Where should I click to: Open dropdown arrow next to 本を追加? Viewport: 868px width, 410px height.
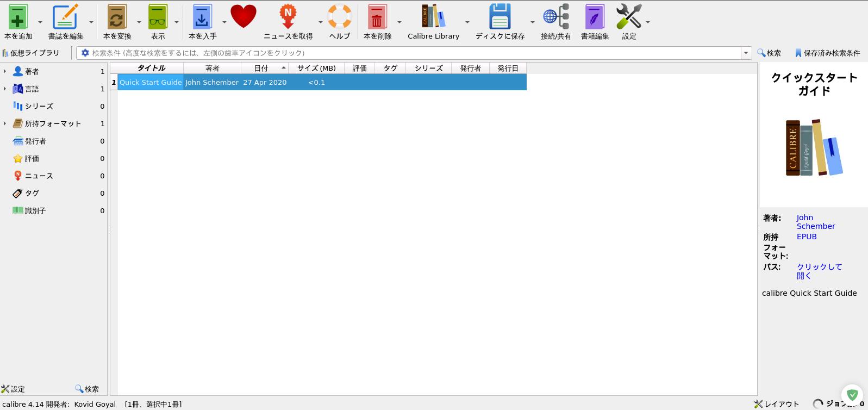coord(40,22)
